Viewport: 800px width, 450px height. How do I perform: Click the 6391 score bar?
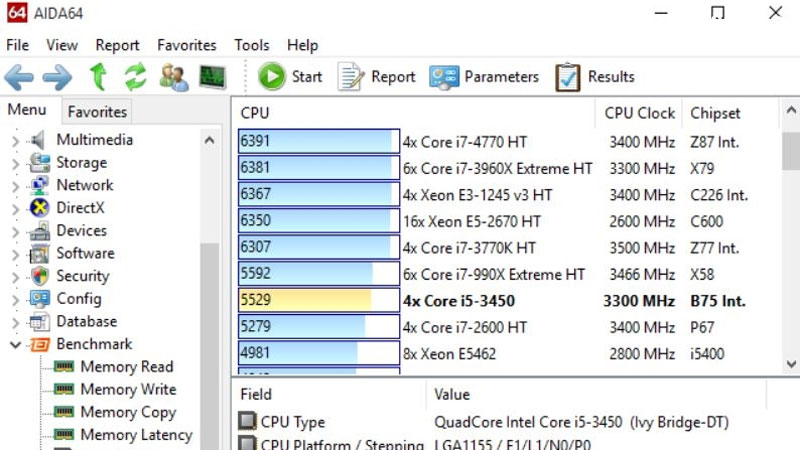(318, 141)
